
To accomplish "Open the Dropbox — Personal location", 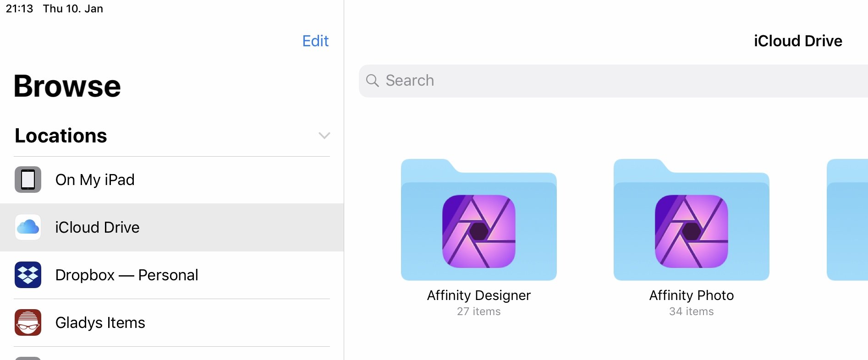I will [172, 275].
